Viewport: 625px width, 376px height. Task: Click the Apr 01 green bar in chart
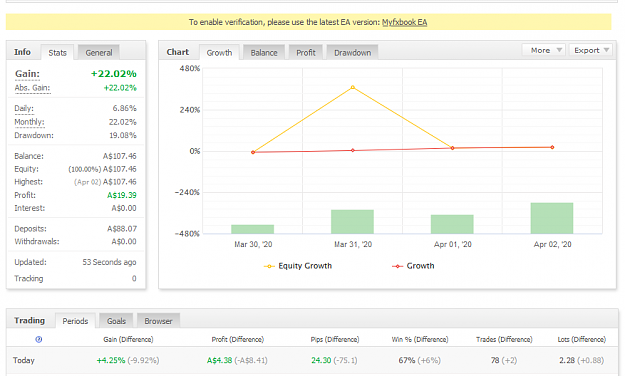(452, 224)
